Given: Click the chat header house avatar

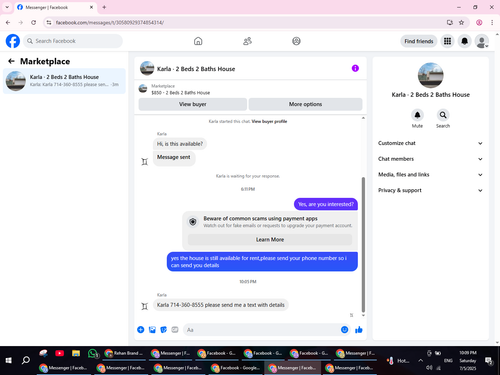Looking at the screenshot, I should tap(147, 68).
